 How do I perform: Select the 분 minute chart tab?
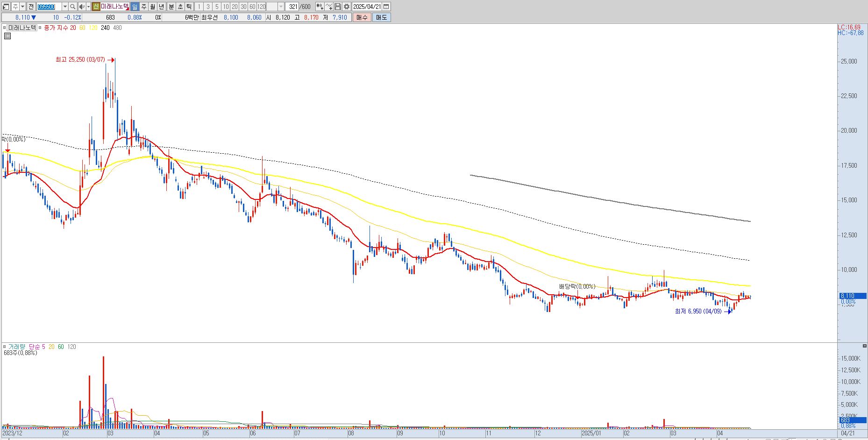click(171, 7)
